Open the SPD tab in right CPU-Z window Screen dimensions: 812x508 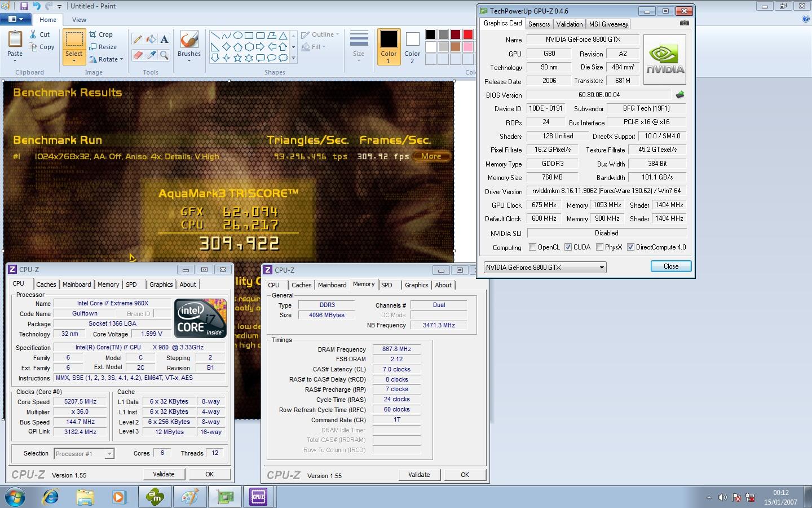coord(387,285)
